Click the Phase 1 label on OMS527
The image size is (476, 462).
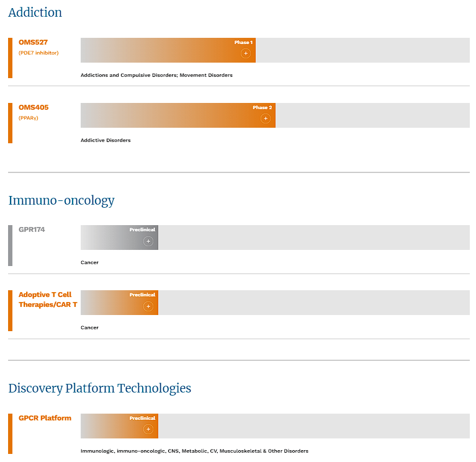(x=243, y=43)
